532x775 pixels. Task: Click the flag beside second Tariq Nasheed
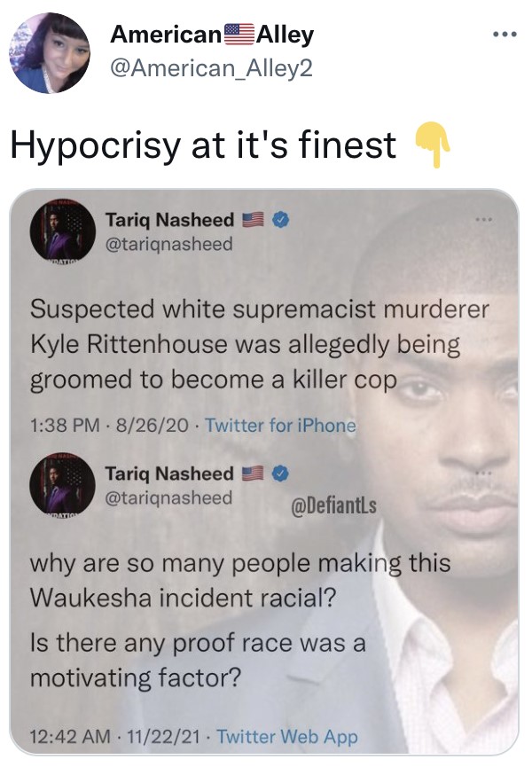[253, 474]
